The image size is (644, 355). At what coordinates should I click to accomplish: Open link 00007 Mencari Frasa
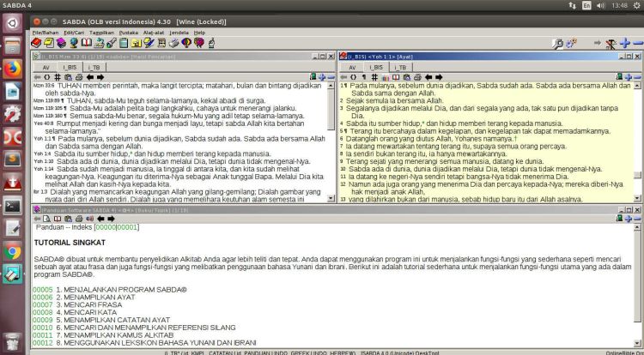pyautogui.click(x=43, y=304)
